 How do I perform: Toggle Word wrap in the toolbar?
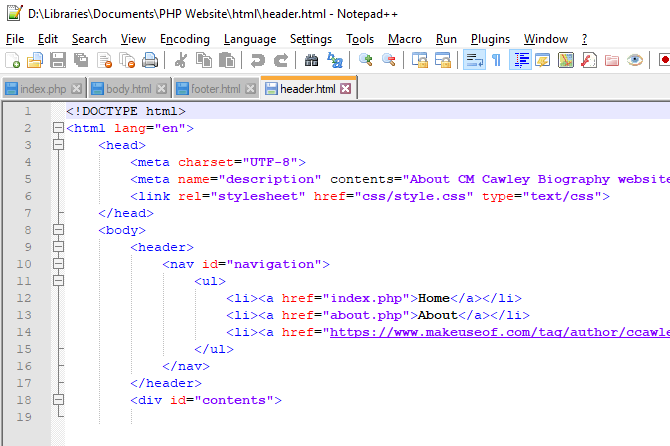[474, 60]
